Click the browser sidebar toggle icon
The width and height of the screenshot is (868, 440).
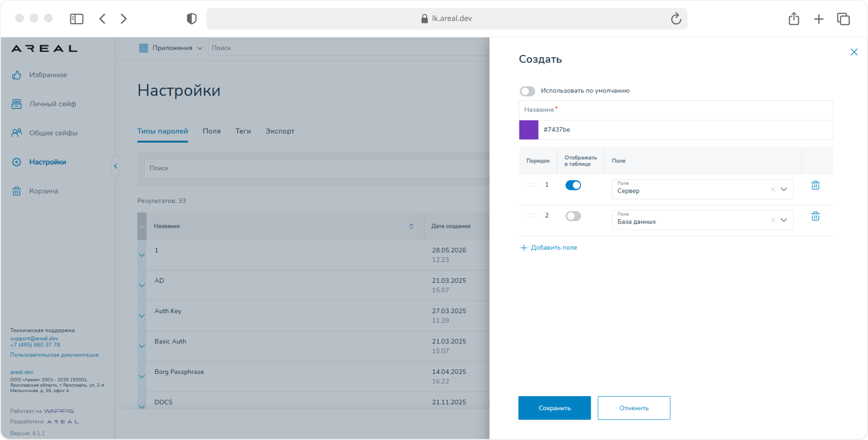(77, 19)
